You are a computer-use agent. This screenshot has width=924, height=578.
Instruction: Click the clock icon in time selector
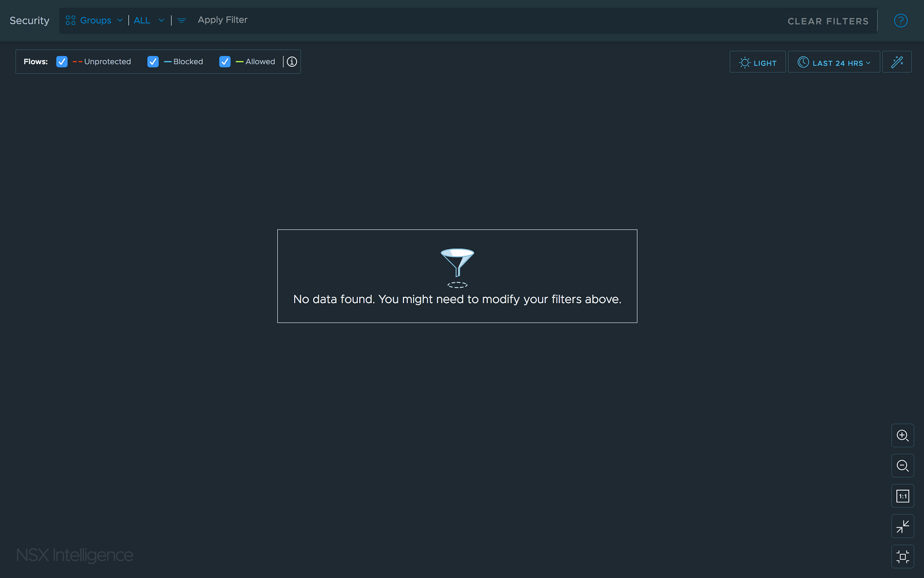(x=803, y=62)
